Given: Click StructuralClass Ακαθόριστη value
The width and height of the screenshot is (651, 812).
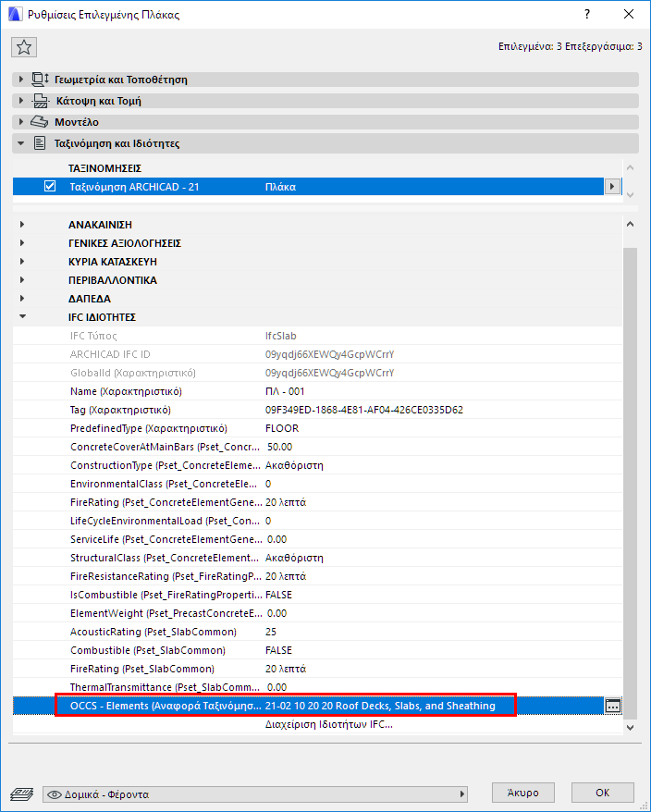Looking at the screenshot, I should 294,558.
